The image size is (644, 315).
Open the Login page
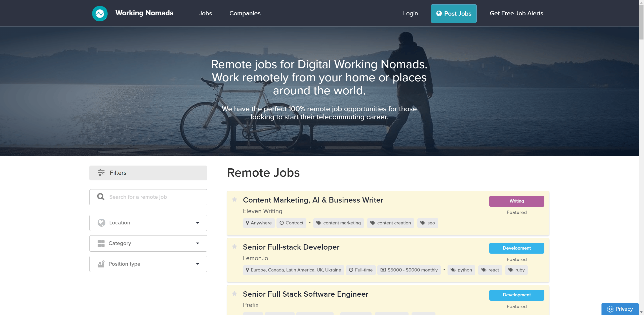pos(410,13)
